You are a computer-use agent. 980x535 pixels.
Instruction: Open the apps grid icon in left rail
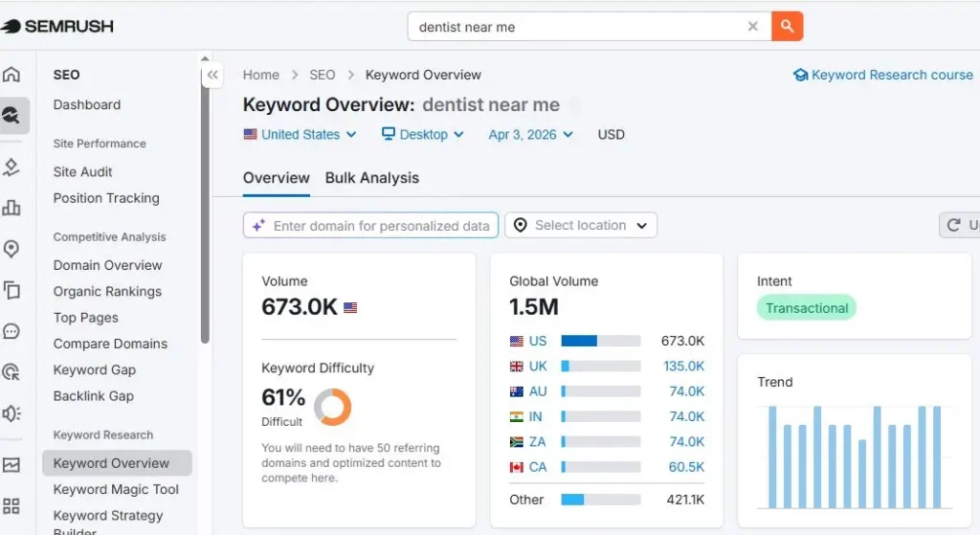click(x=11, y=505)
